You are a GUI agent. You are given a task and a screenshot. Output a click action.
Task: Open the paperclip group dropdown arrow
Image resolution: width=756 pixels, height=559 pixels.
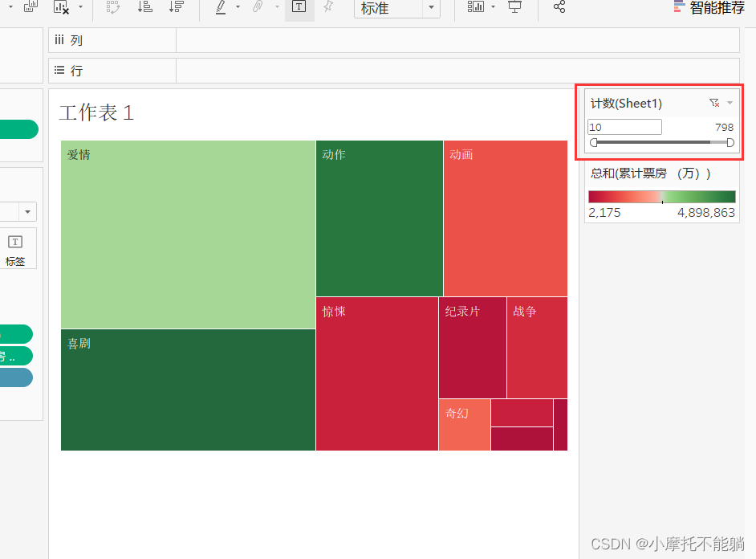[x=277, y=6]
